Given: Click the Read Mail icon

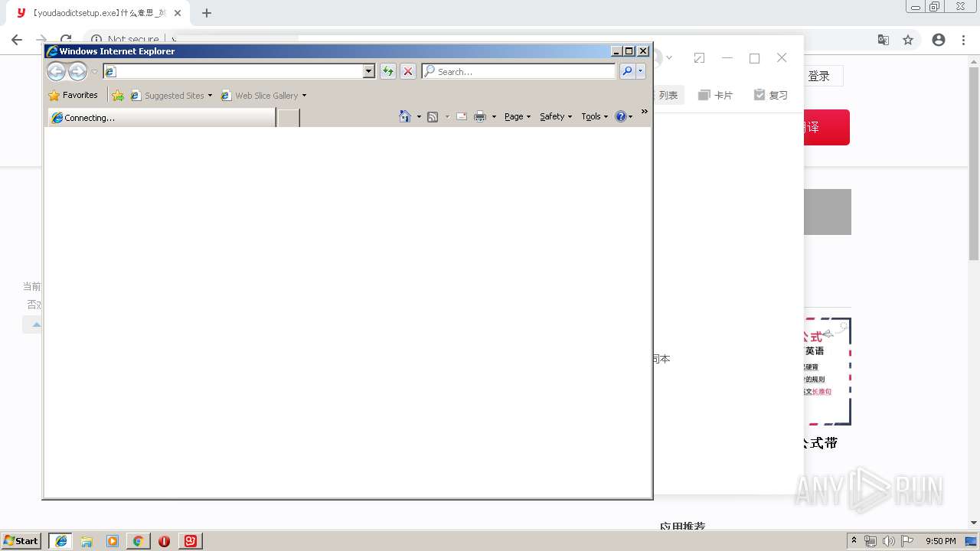Looking at the screenshot, I should pyautogui.click(x=462, y=116).
